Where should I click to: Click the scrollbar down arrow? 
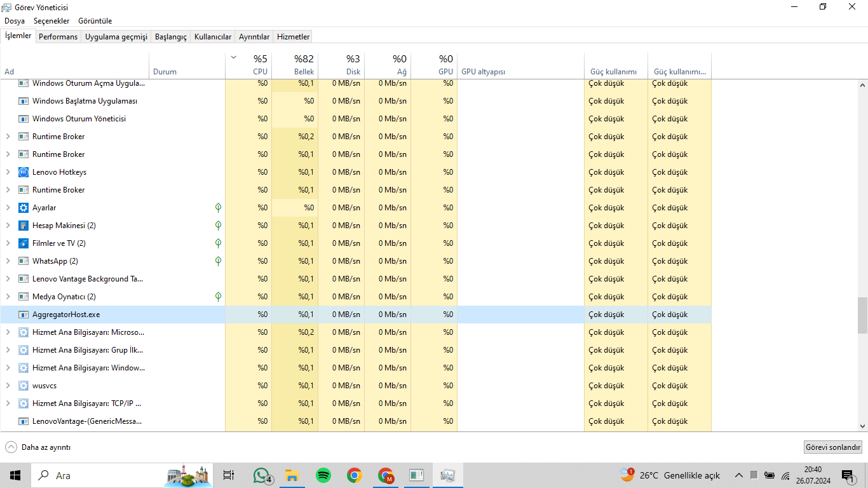(x=862, y=426)
